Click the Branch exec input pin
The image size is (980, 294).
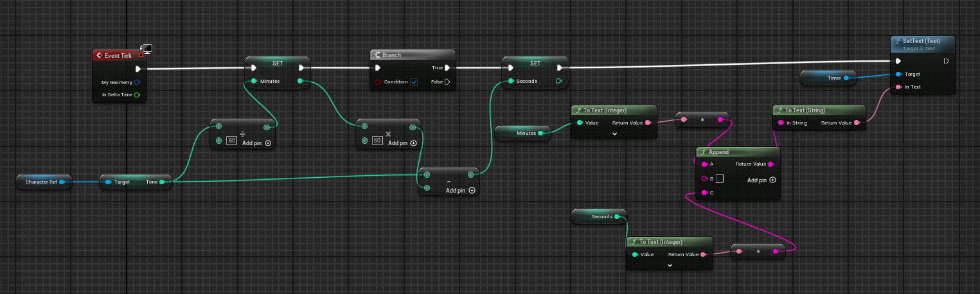379,67
